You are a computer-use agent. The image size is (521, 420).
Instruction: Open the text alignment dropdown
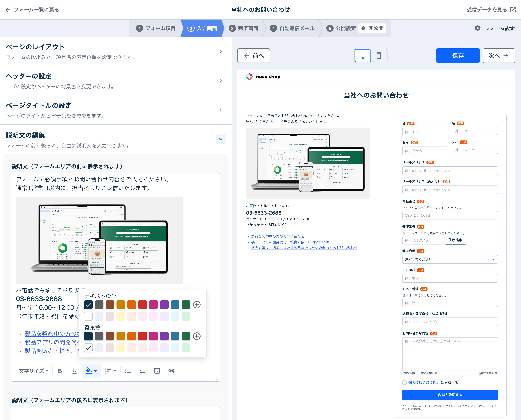click(111, 371)
